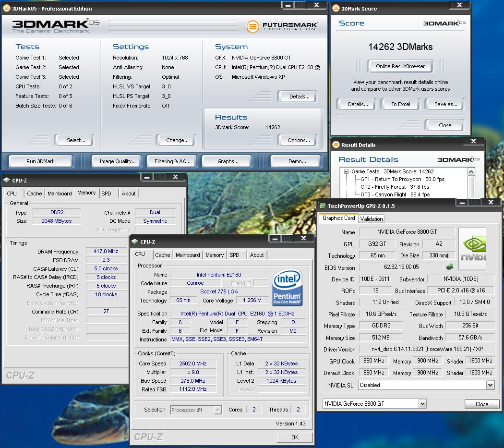Viewport: 504px width, 448px height.
Task: Open CPU tab in Memory CPU-Z window
Action: tap(12, 194)
